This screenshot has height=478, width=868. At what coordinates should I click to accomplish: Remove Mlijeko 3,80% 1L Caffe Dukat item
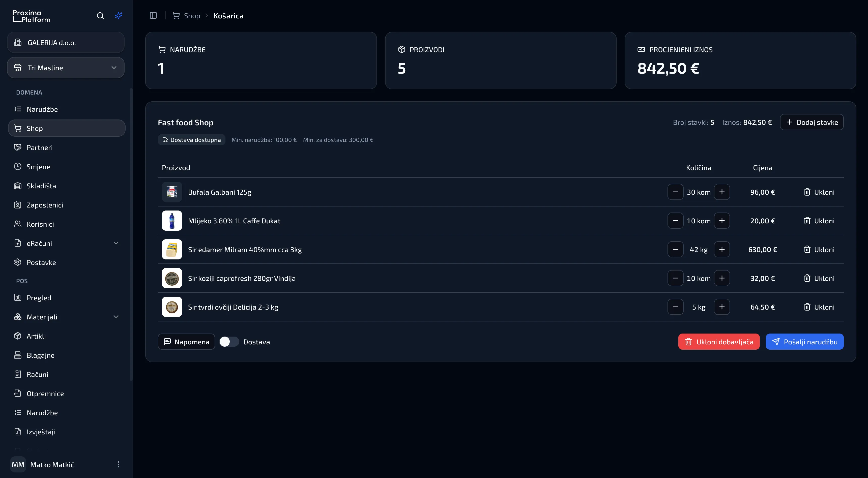pos(819,221)
